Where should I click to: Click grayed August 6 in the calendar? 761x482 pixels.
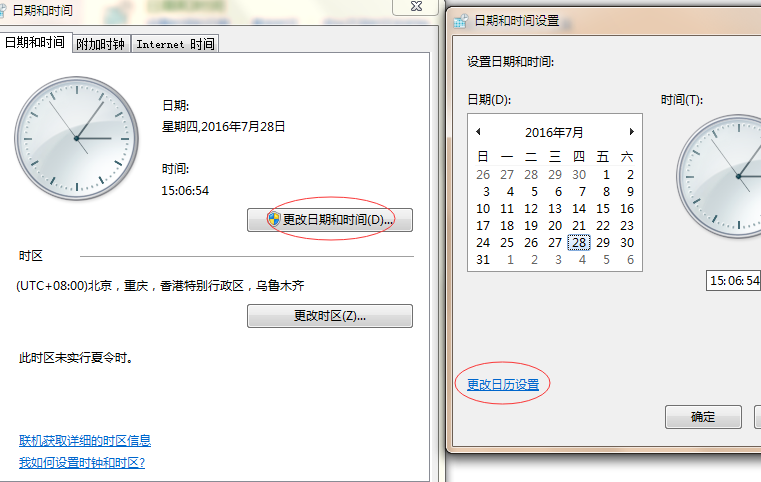coord(630,260)
